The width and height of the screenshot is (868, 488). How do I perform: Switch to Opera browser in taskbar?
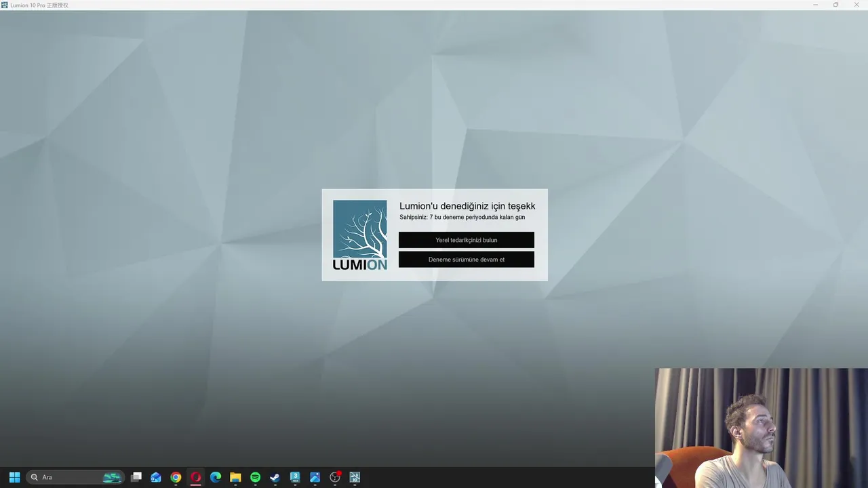pos(196,477)
